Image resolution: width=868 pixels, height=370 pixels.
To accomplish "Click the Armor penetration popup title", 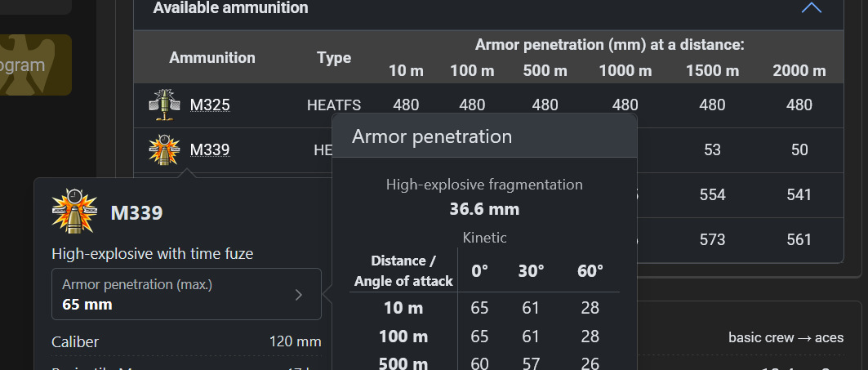I will (432, 136).
